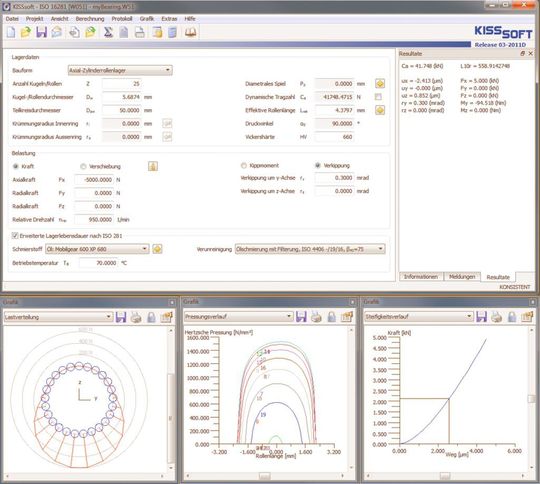The width and height of the screenshot is (540, 484).
Task: Click the settings sheet toolbar icon
Action: pyautogui.click(x=157, y=32)
